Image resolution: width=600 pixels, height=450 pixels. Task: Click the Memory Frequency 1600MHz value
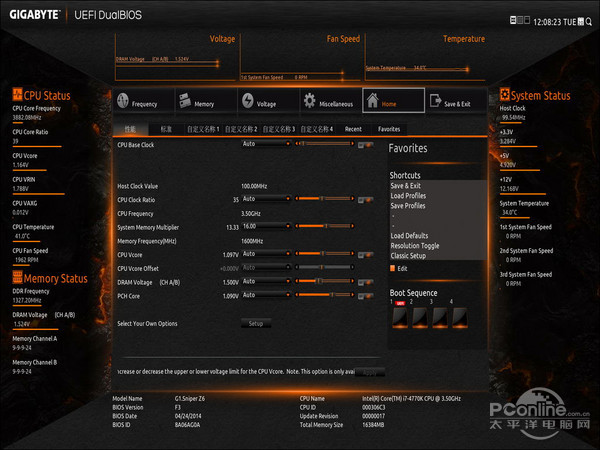(x=252, y=241)
